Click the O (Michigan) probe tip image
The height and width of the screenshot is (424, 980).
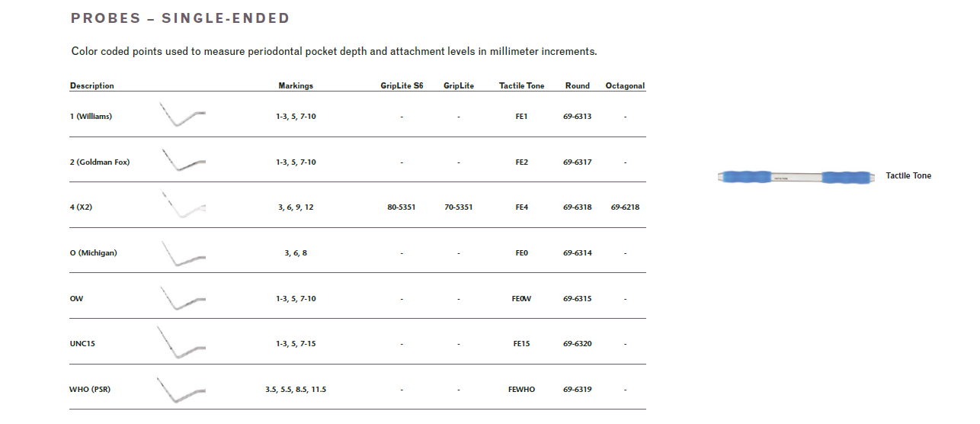(183, 253)
